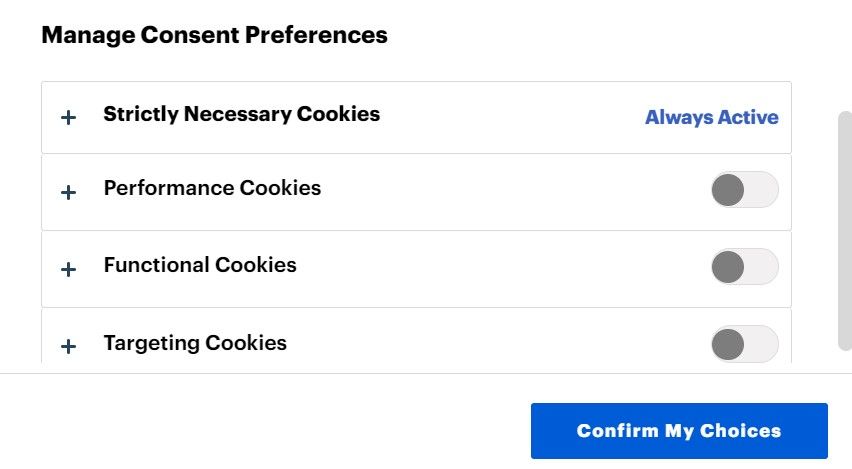Click blank space in Strictly Necessary row
852x469 pixels.
pos(510,117)
